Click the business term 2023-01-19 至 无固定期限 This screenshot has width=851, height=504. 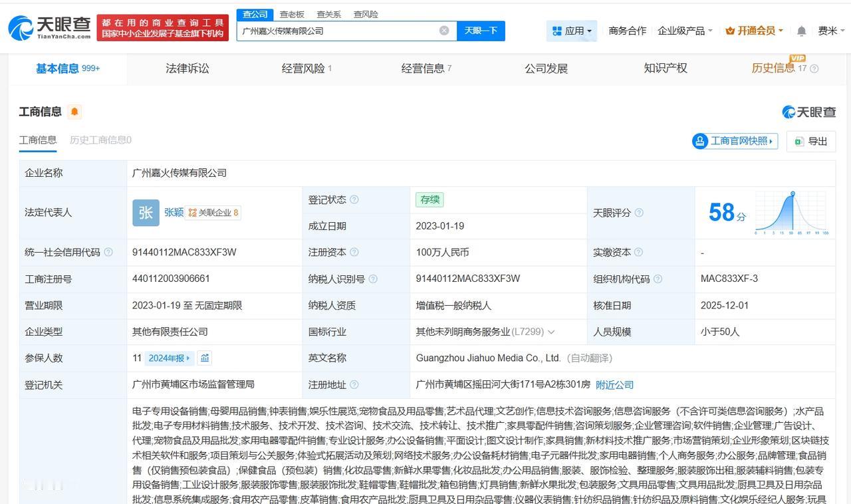click(187, 305)
